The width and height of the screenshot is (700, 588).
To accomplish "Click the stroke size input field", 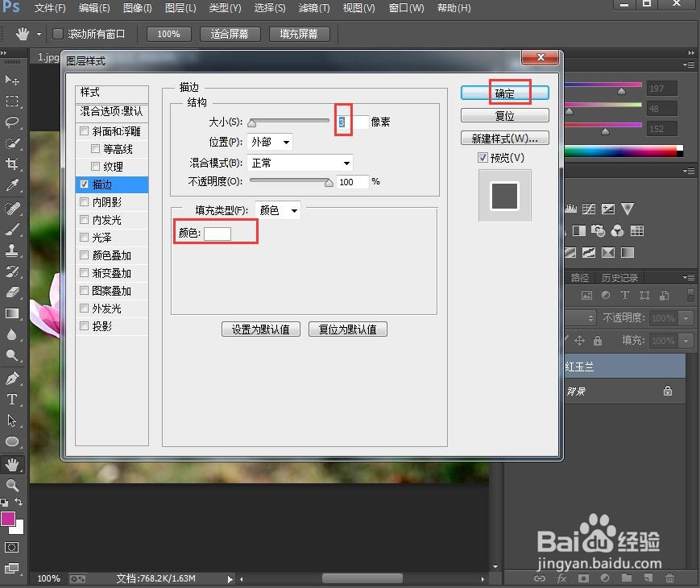I will pyautogui.click(x=352, y=122).
